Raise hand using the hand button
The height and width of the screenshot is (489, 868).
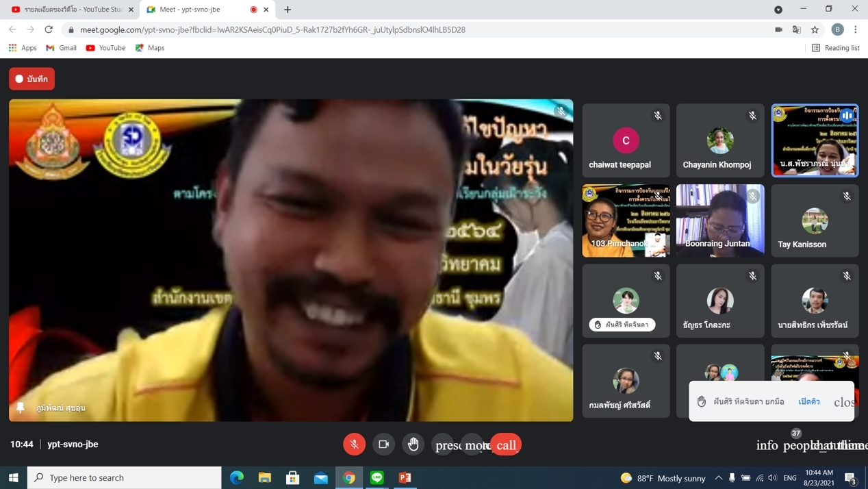[x=413, y=444]
